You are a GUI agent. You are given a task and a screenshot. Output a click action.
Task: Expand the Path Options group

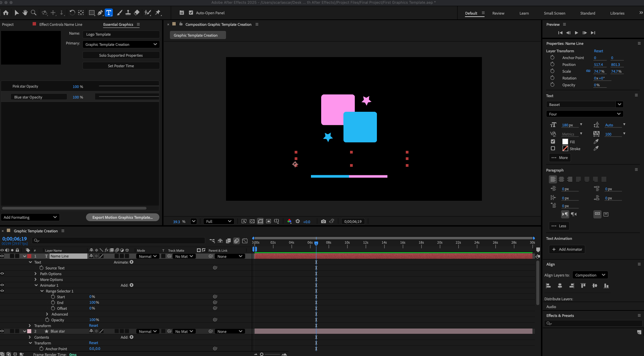(36, 274)
